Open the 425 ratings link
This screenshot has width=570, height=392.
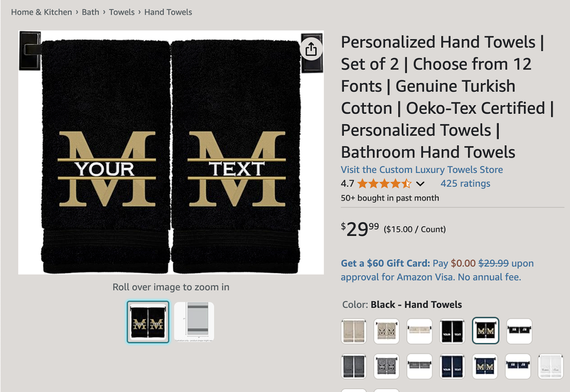pyautogui.click(x=465, y=183)
